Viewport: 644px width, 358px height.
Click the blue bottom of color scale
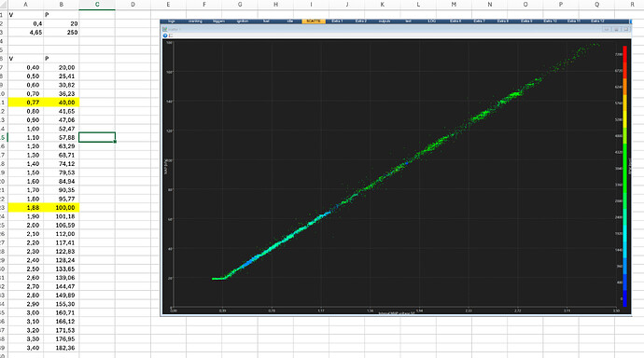pyautogui.click(x=624, y=298)
